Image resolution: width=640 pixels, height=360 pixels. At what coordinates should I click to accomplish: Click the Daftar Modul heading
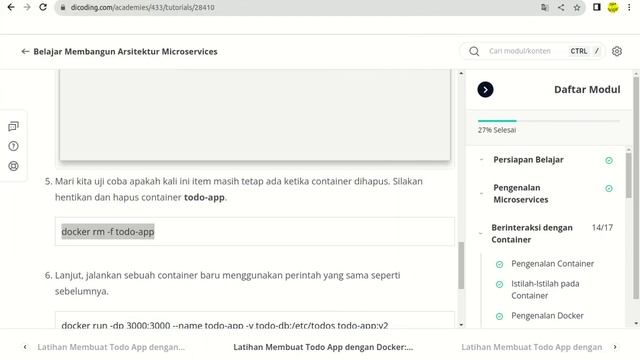coord(587,89)
